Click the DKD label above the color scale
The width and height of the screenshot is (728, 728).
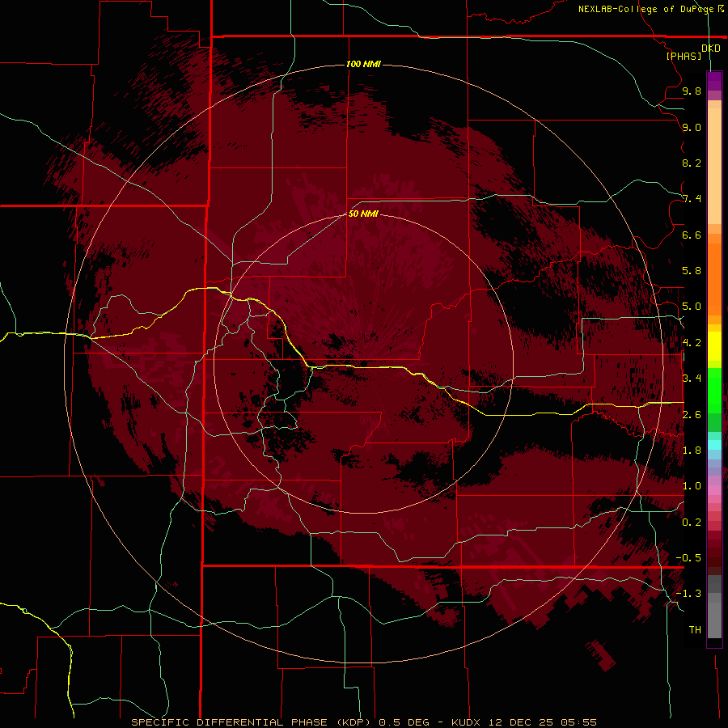click(x=711, y=49)
